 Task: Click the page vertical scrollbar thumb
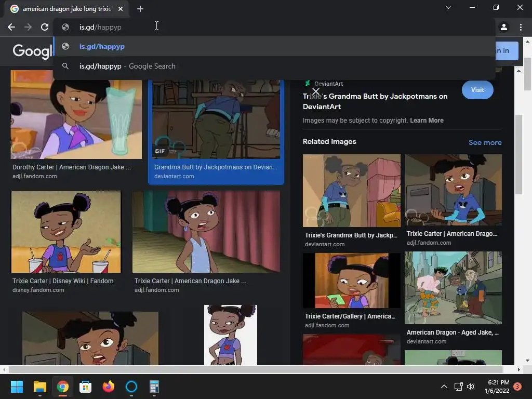tap(528, 74)
